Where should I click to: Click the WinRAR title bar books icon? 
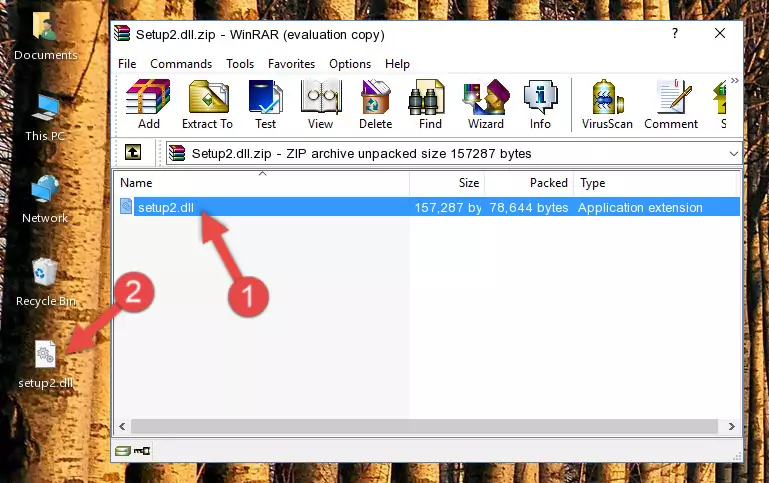click(x=122, y=34)
